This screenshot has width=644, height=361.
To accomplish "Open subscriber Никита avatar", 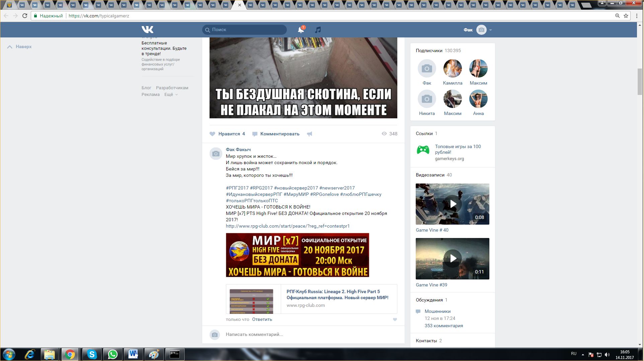I will [x=427, y=99].
